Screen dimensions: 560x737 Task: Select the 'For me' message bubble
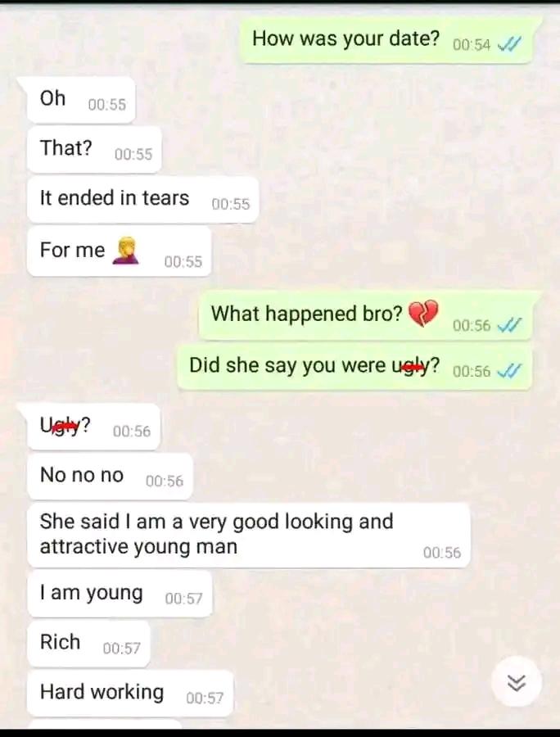pyautogui.click(x=120, y=251)
